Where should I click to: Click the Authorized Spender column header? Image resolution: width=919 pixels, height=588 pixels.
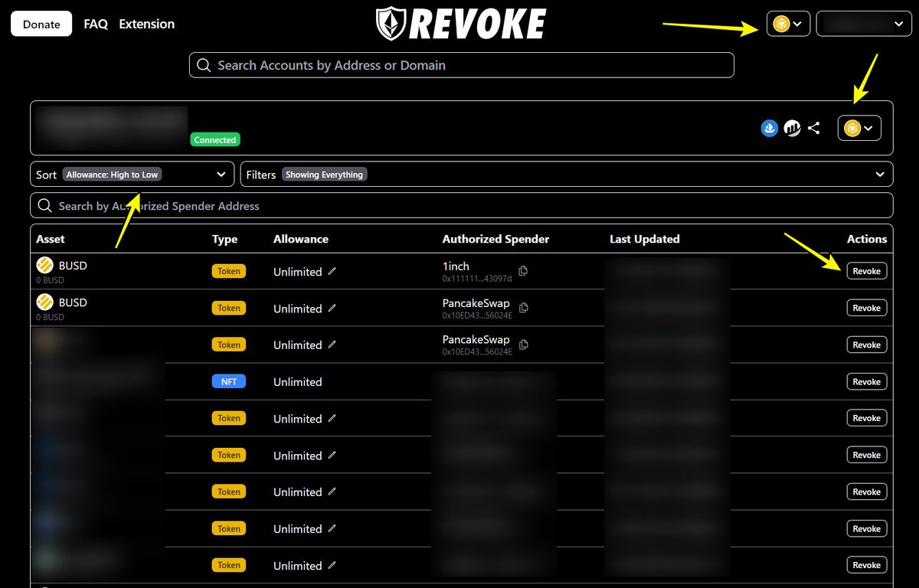click(495, 239)
